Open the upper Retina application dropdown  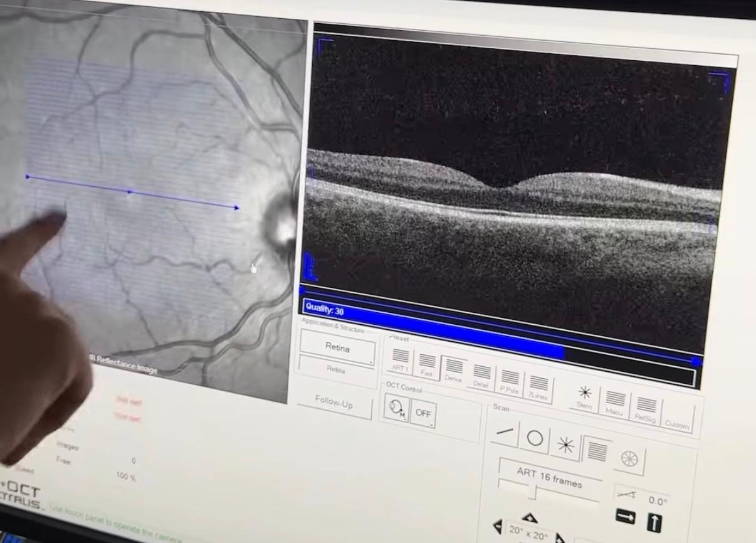338,347
